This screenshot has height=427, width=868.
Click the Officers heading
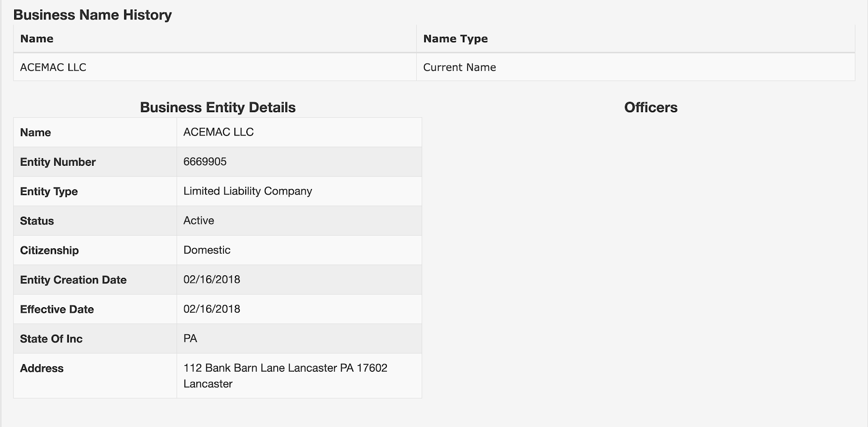pyautogui.click(x=650, y=107)
